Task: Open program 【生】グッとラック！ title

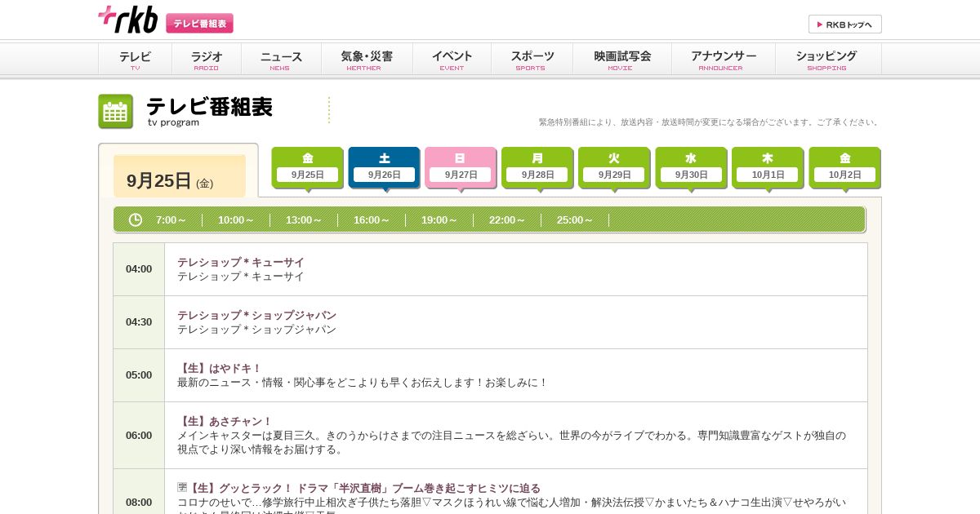Action: click(x=364, y=488)
